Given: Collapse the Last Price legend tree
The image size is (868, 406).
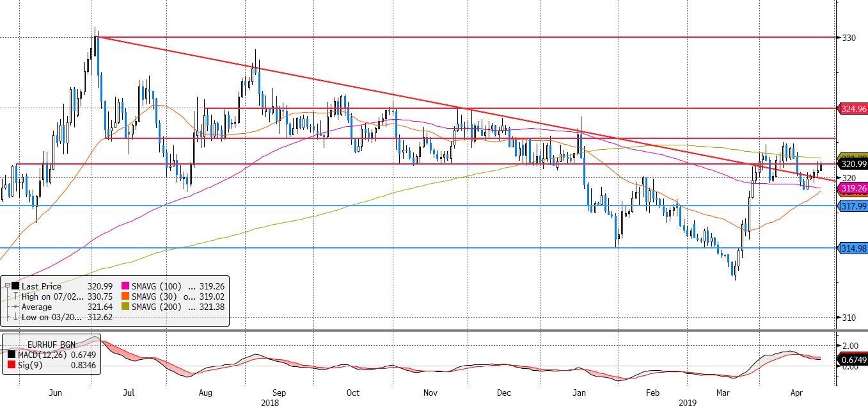Looking at the screenshot, I should [6, 287].
